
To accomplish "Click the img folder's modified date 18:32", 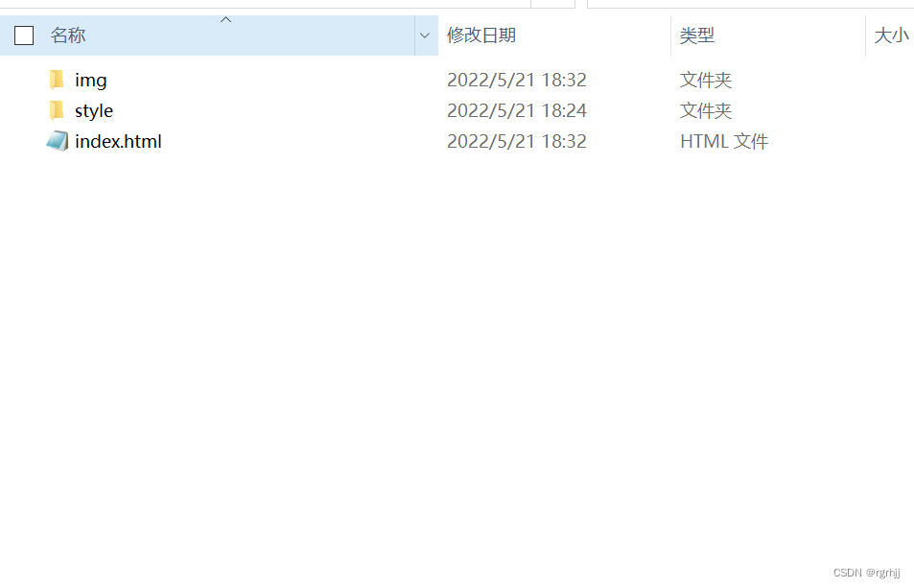I will (516, 80).
